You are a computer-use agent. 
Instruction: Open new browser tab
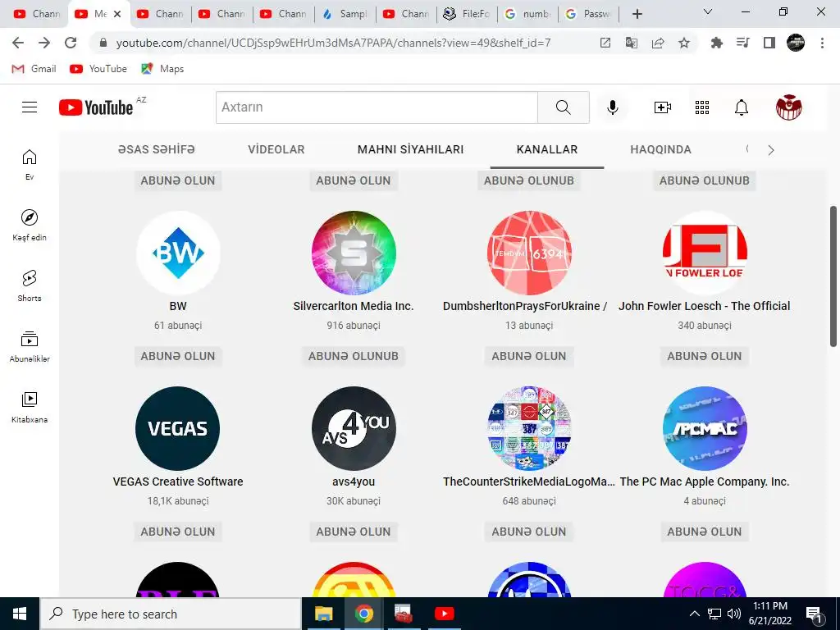[637, 14]
